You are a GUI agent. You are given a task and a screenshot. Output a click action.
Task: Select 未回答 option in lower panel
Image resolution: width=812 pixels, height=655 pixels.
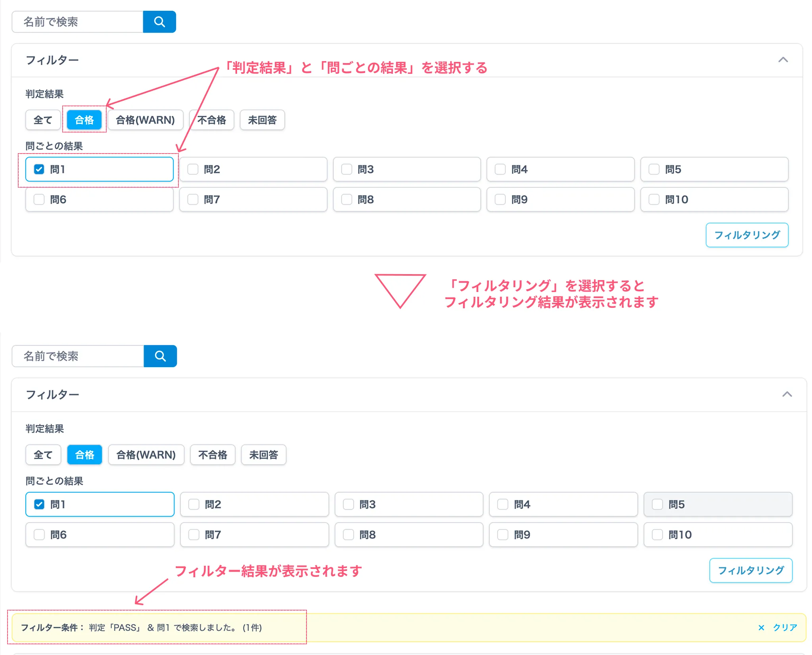click(x=263, y=455)
